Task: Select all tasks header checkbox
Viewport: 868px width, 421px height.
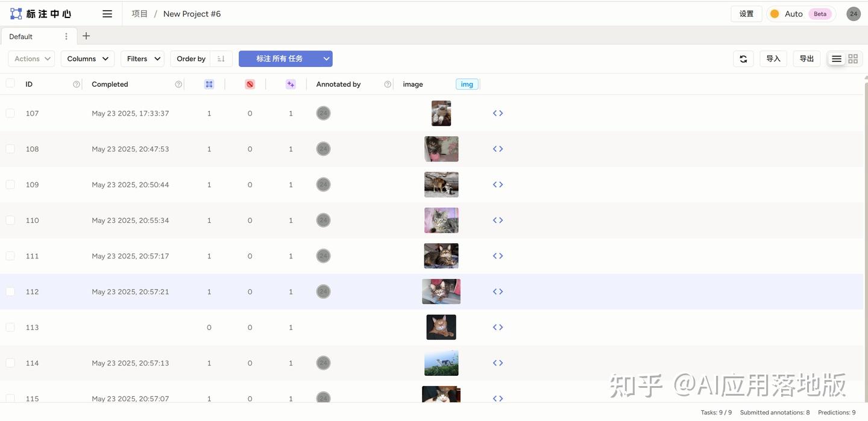Action: pos(10,84)
